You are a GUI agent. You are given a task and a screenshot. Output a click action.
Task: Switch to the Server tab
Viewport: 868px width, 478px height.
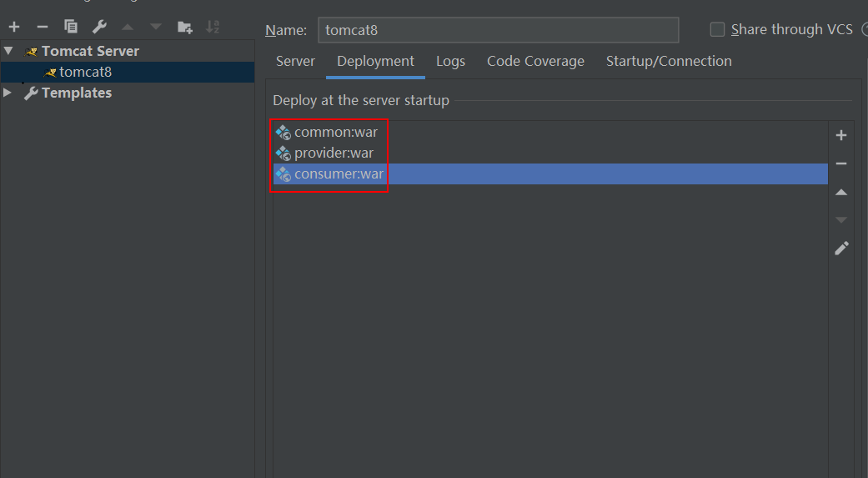click(295, 61)
